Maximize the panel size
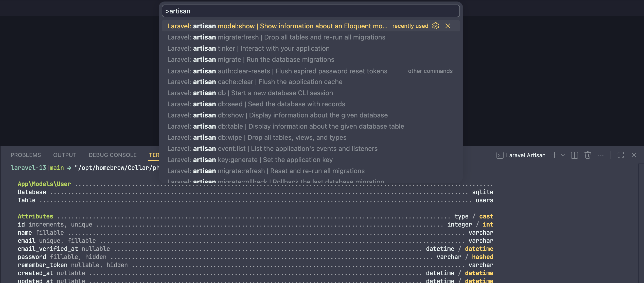Viewport: 644px width, 283px height. pos(620,155)
